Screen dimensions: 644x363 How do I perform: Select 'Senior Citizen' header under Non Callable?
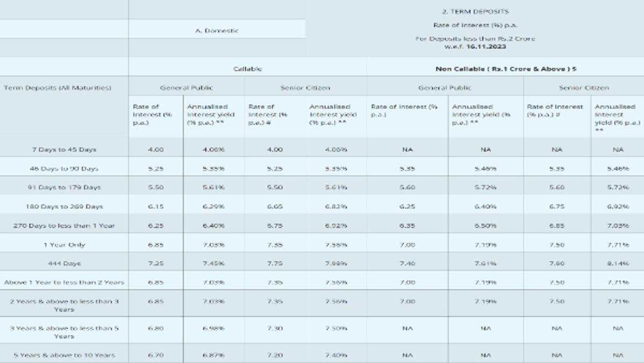[584, 88]
